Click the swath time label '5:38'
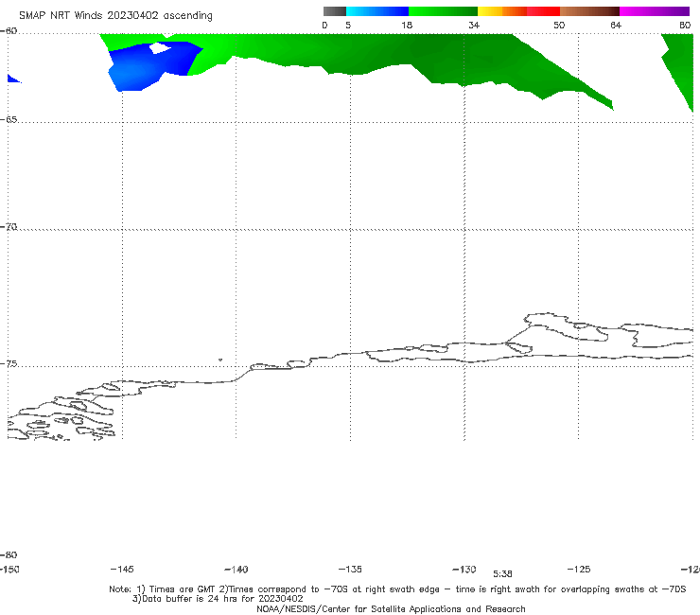This screenshot has width=700, height=615. point(502,574)
